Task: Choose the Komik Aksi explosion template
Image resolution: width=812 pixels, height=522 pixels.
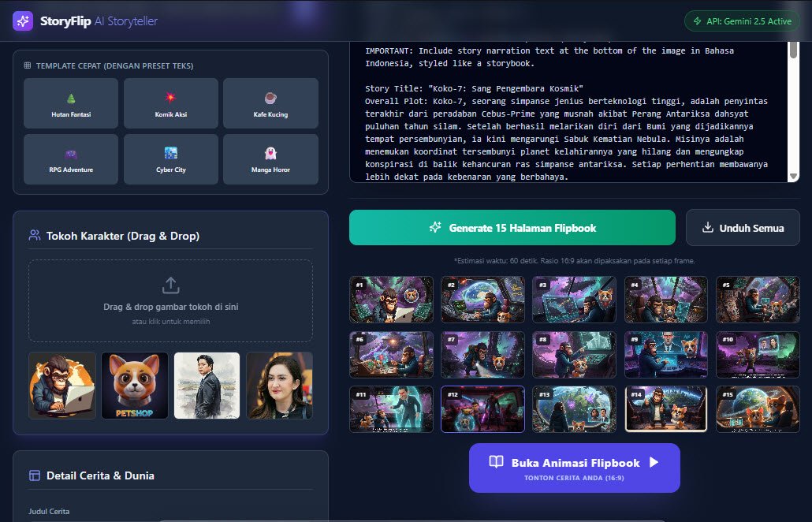Action: click(x=171, y=103)
